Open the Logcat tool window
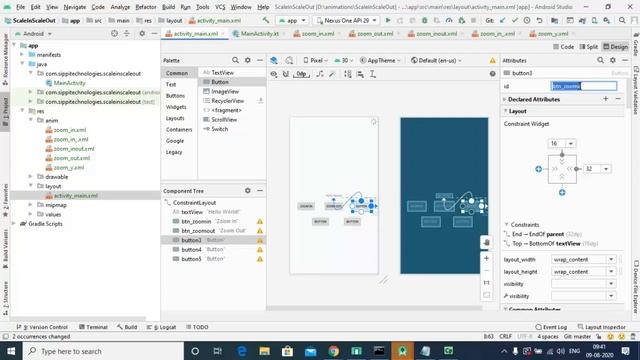 [x=162, y=327]
